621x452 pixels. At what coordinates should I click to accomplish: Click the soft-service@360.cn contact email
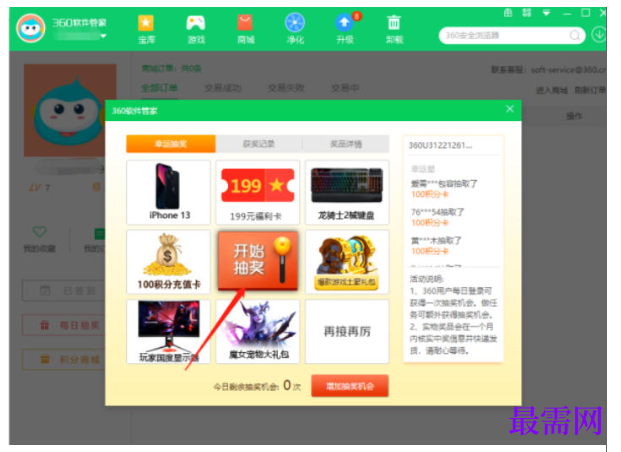point(568,70)
